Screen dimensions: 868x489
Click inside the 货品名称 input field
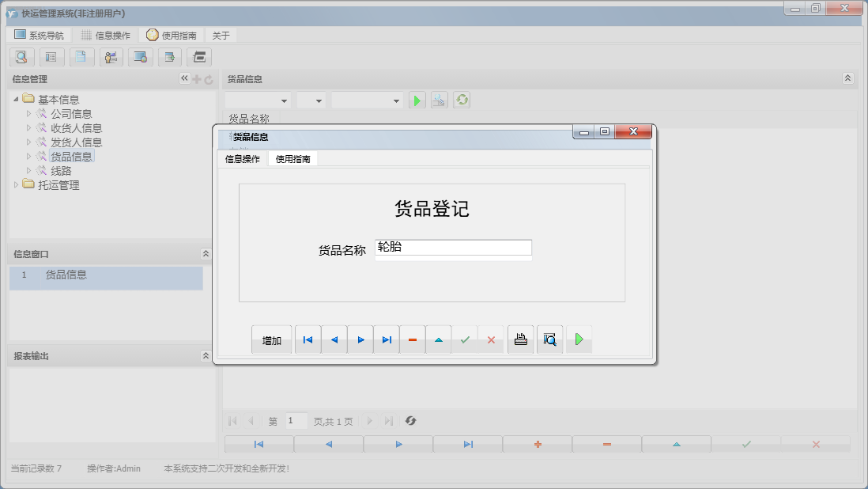(453, 248)
